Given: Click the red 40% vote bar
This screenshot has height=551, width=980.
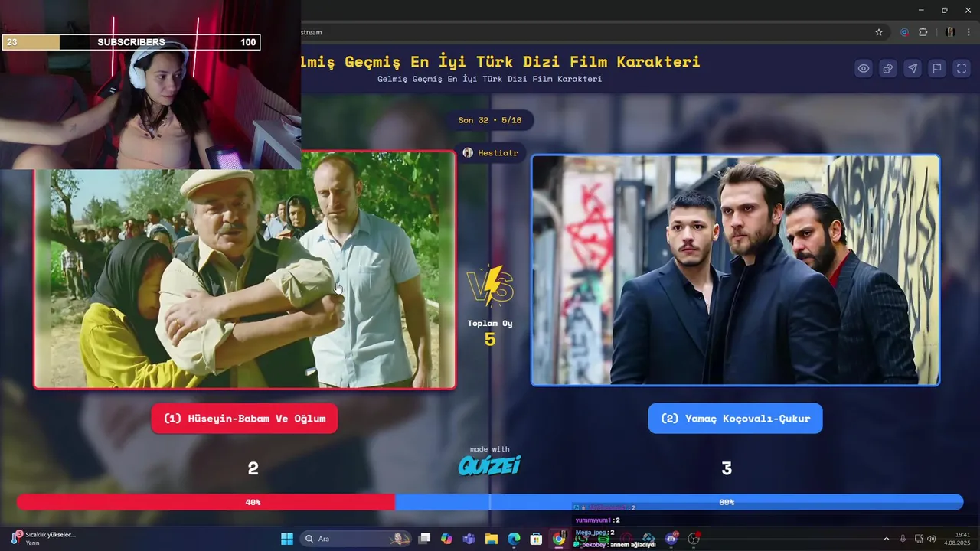Looking at the screenshot, I should pos(205,502).
